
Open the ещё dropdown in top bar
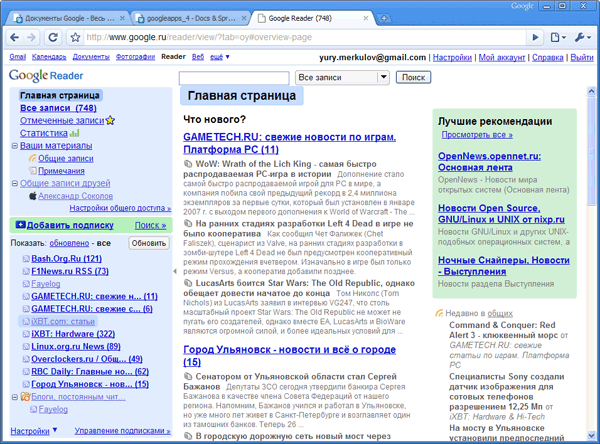[220, 57]
